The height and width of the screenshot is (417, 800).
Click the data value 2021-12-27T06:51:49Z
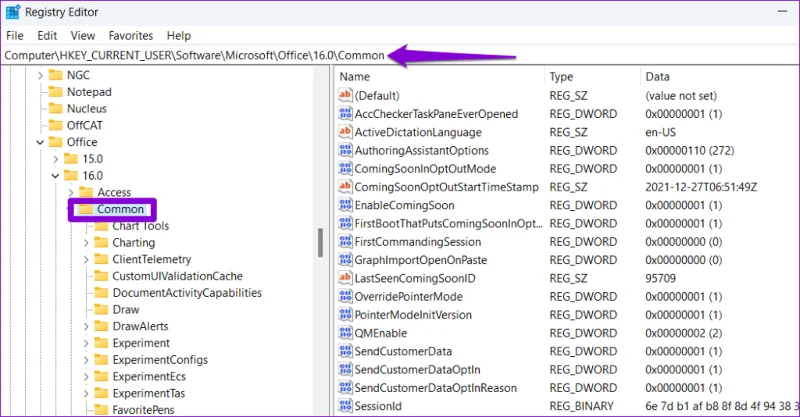coord(701,187)
